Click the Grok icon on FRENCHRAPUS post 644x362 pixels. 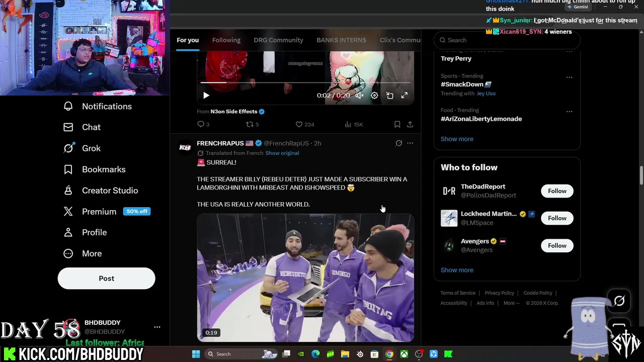(x=399, y=143)
